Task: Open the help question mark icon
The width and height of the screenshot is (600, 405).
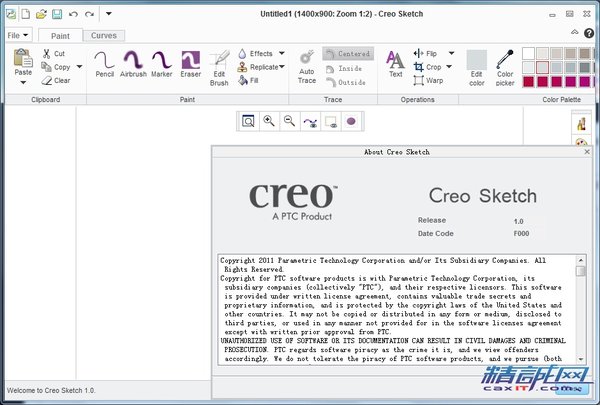Action: (x=589, y=33)
